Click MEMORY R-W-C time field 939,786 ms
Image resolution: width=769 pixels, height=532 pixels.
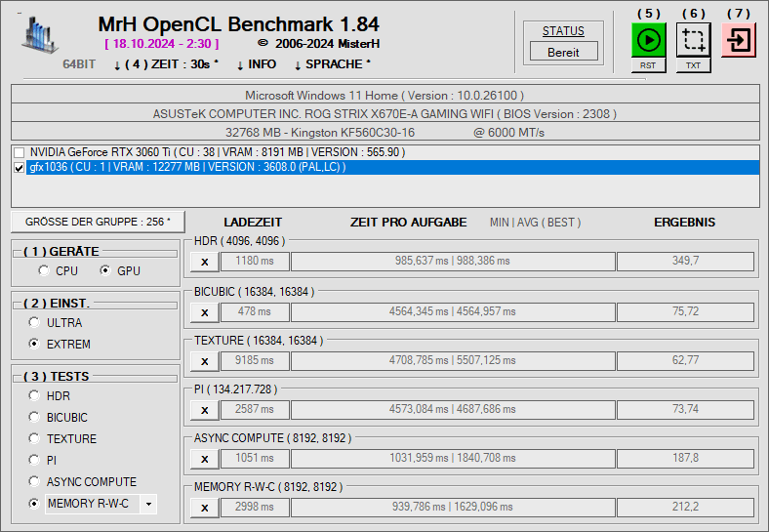pos(453,507)
